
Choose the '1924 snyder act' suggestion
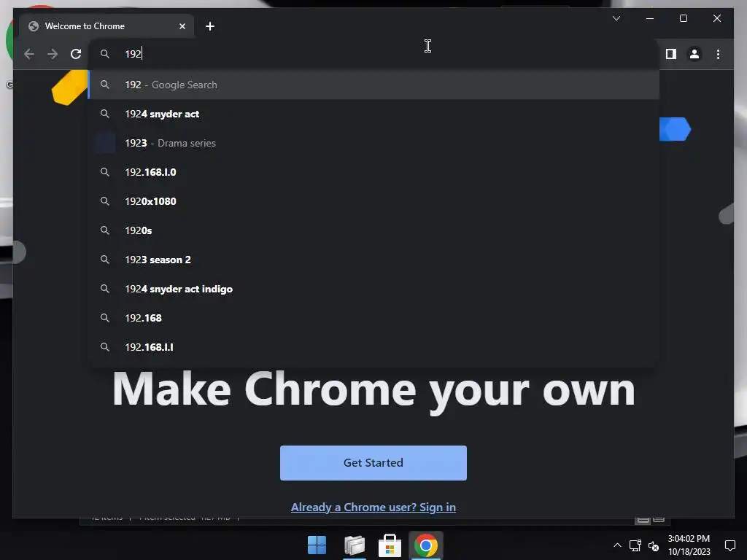[374, 114]
